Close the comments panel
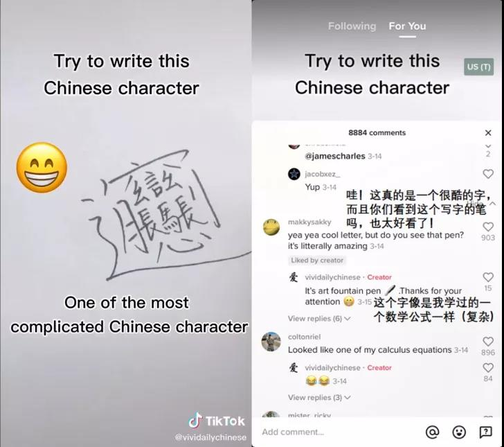 pyautogui.click(x=488, y=132)
